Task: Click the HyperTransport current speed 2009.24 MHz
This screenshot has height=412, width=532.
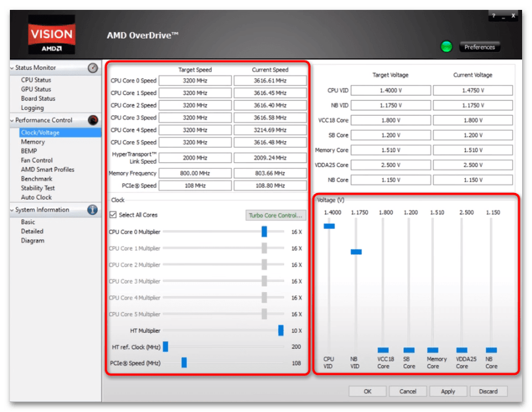Action: [x=270, y=158]
